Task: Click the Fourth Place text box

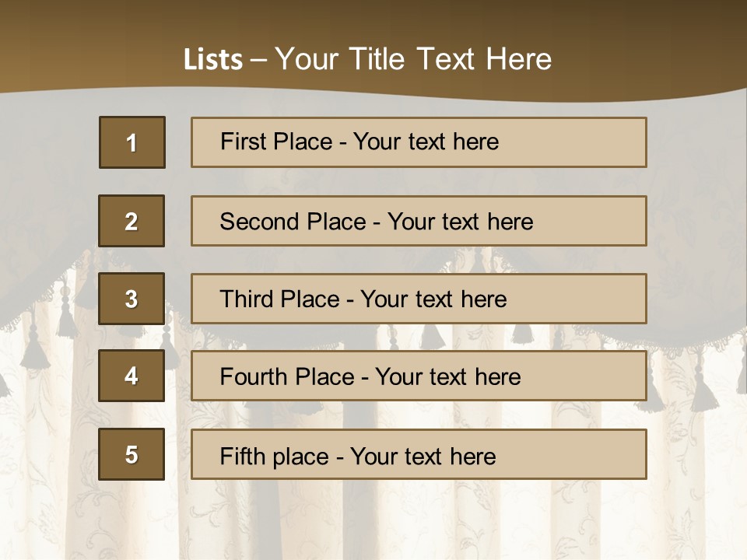Action: pos(419,376)
